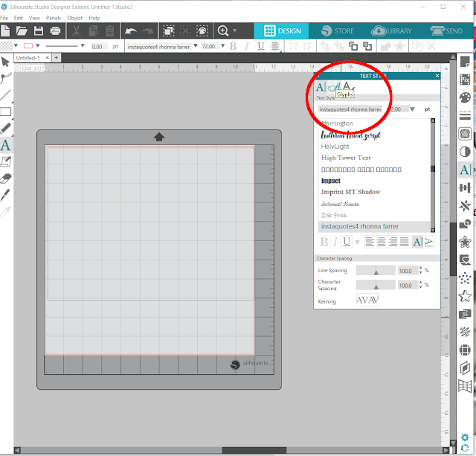Open the View menu

[x=34, y=18]
